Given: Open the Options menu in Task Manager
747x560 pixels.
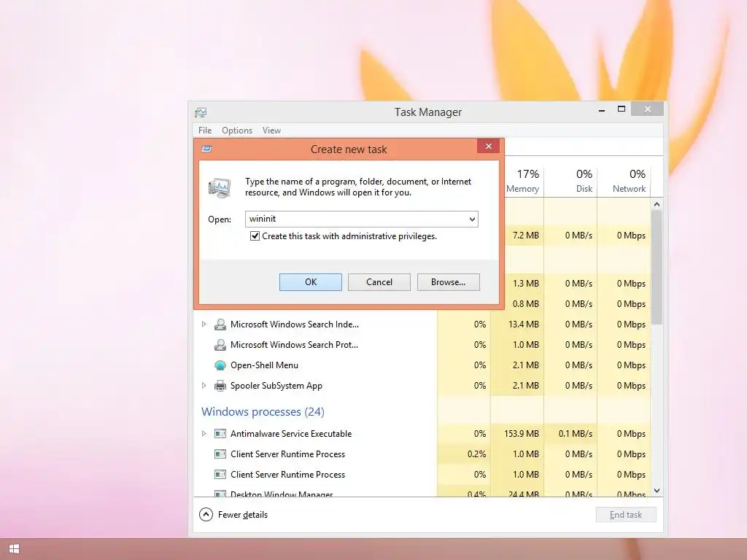Looking at the screenshot, I should click(x=237, y=131).
